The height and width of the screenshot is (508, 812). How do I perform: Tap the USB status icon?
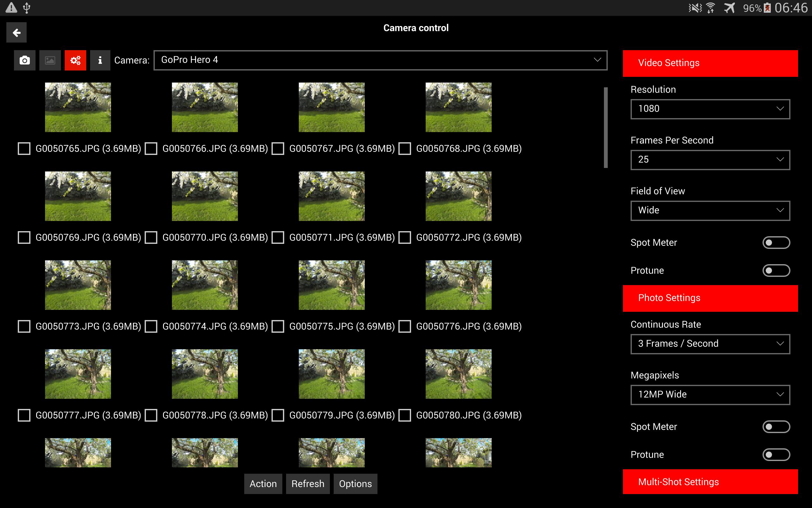[x=27, y=8]
